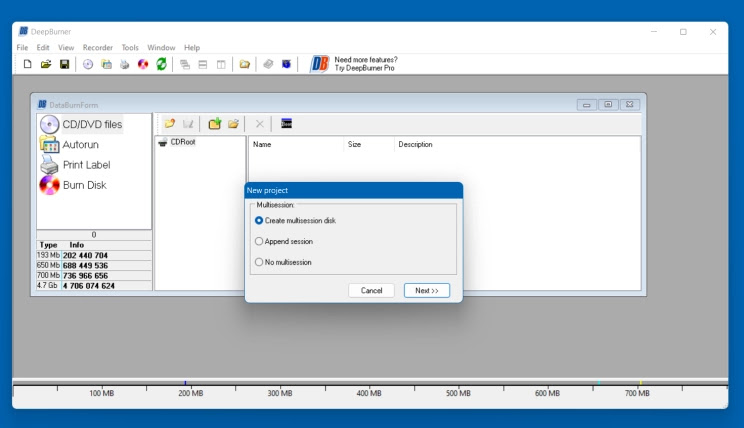The height and width of the screenshot is (428, 744).
Task: Click the blue drive info toolbar icon
Action: tap(286, 64)
